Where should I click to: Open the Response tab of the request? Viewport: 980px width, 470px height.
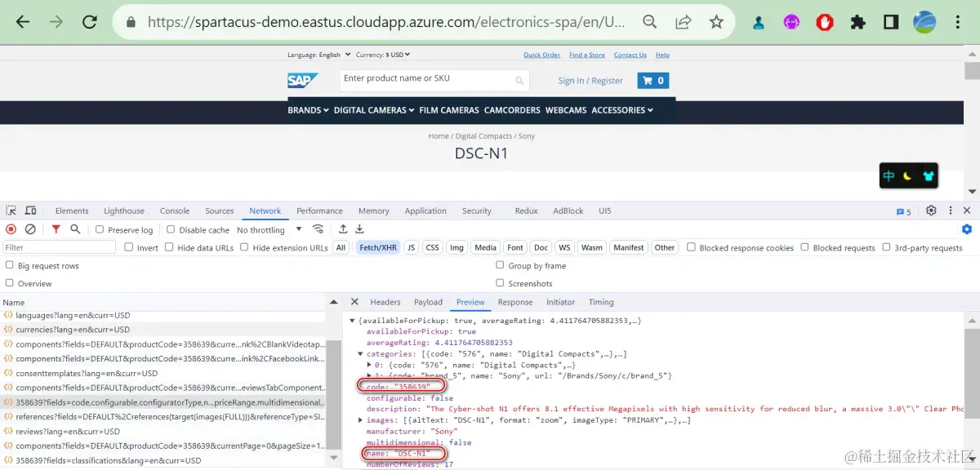click(x=515, y=302)
